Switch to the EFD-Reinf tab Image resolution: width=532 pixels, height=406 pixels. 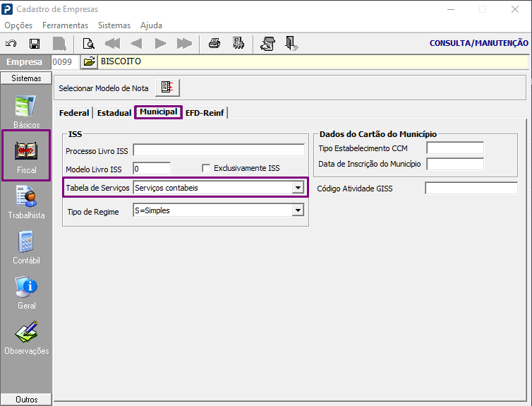coord(205,113)
